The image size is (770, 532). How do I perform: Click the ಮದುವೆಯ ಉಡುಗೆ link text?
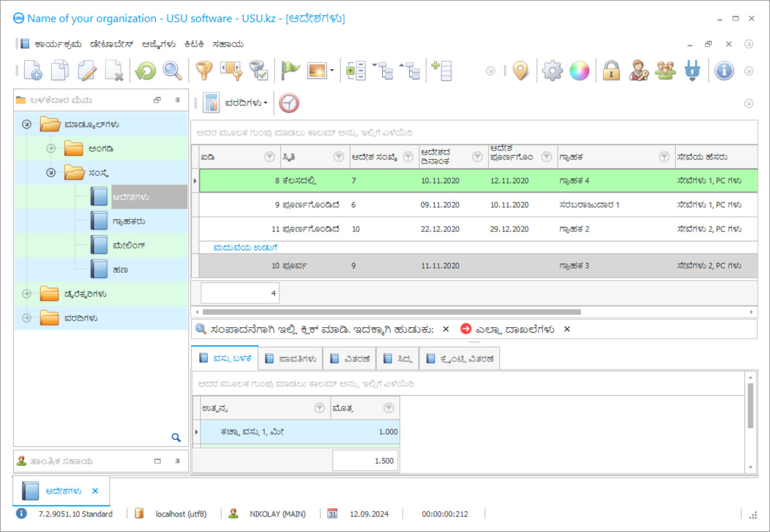245,247
